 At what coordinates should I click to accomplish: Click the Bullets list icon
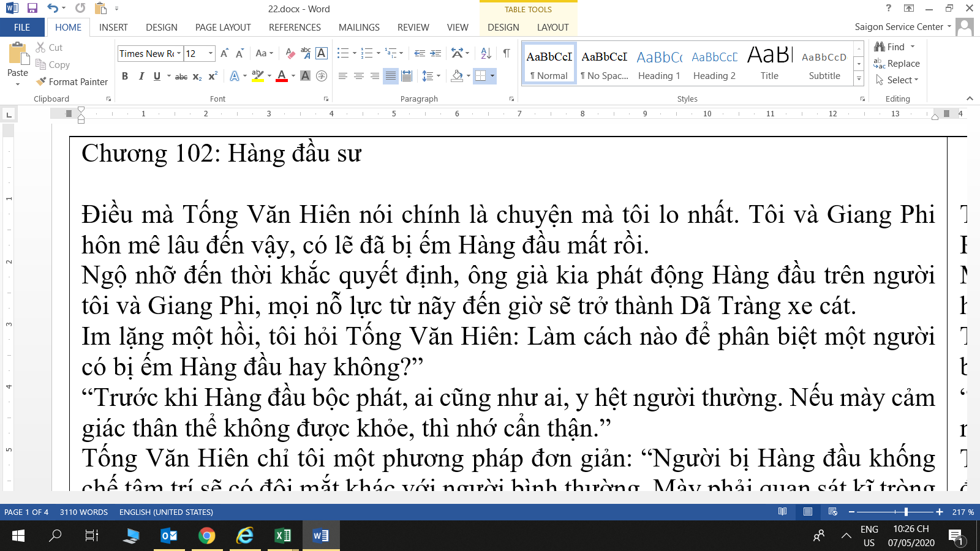342,53
